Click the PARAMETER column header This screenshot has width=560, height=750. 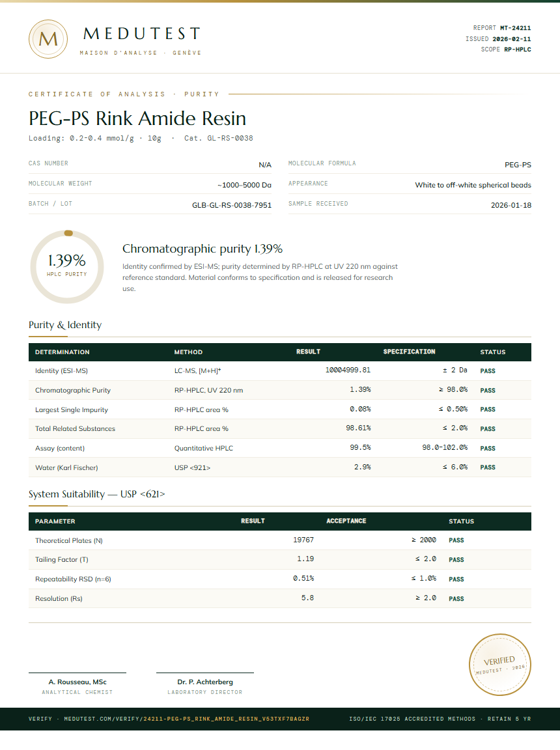(x=55, y=521)
